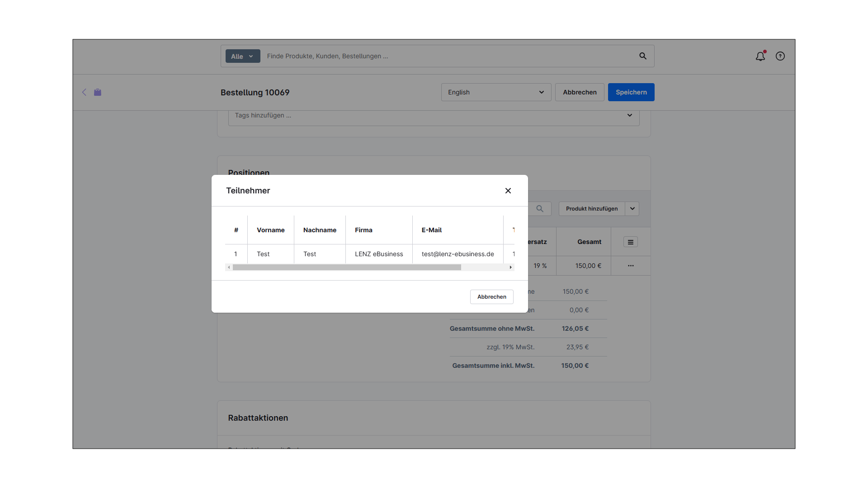Click the purple shopping bag orders icon
This screenshot has width=868, height=488.
pos(98,92)
